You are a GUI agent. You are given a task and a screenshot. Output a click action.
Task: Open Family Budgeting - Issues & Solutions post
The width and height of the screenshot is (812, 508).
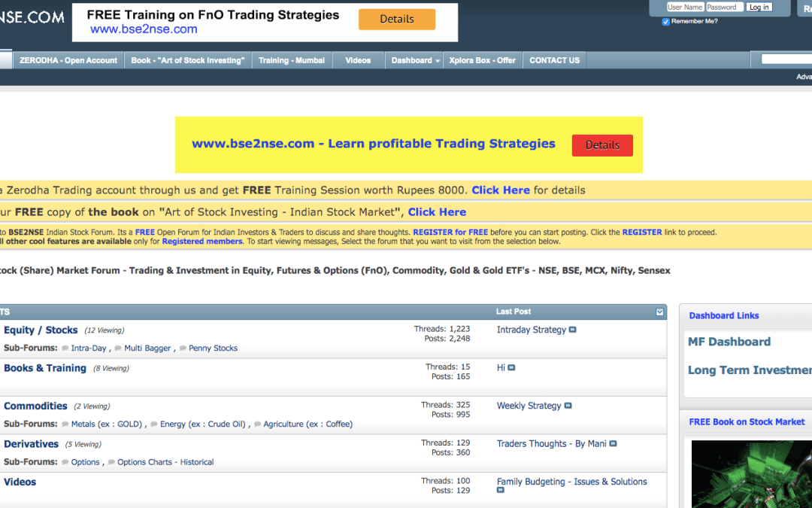tap(571, 482)
